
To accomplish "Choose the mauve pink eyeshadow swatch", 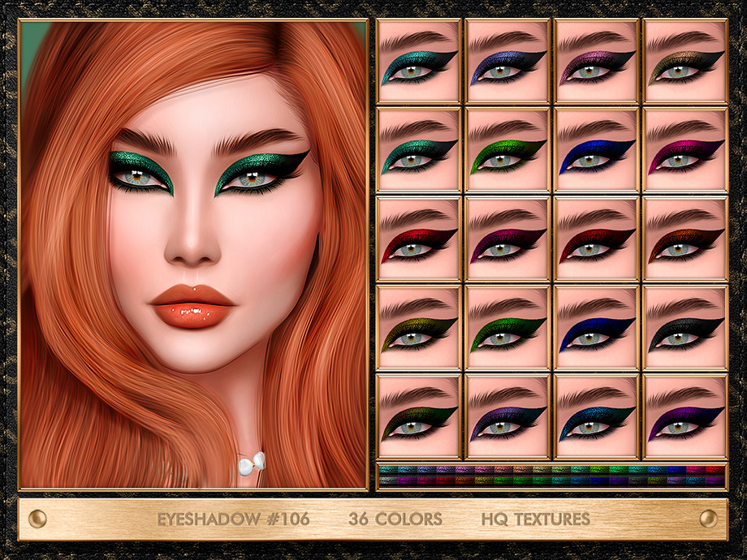I will coord(596,61).
